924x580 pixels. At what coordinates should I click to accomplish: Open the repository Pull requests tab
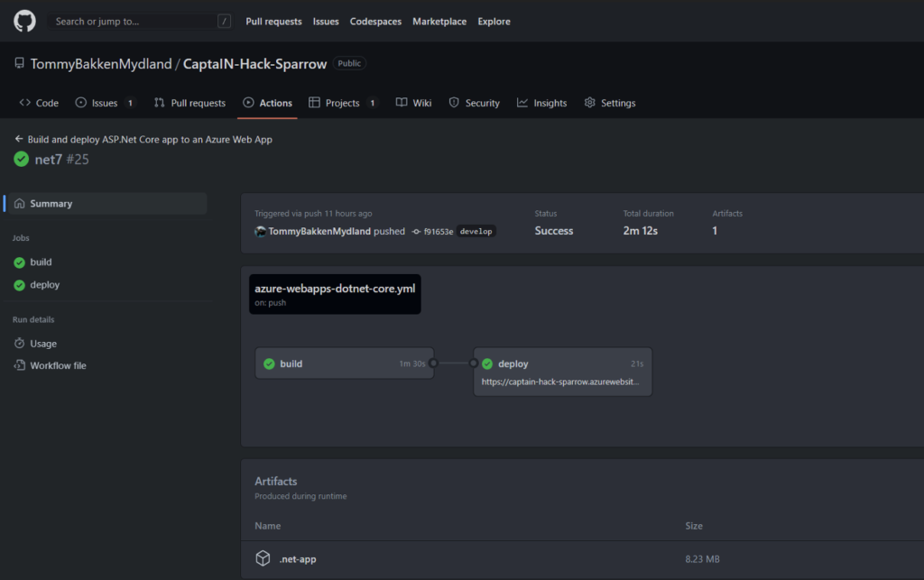(x=189, y=103)
